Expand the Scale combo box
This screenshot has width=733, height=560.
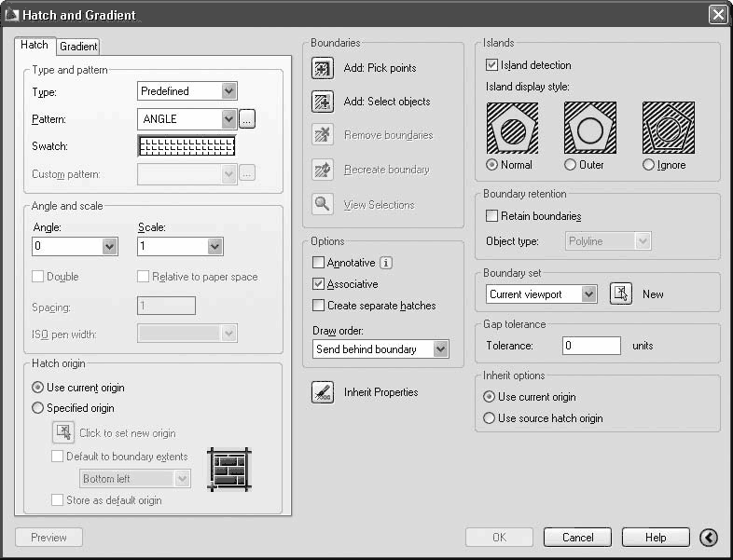coord(214,246)
